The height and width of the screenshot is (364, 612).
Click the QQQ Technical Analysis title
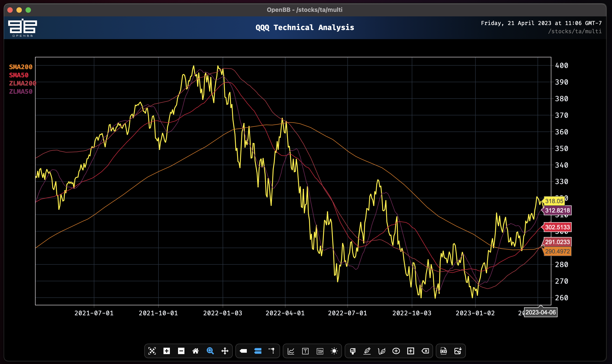[x=305, y=28]
